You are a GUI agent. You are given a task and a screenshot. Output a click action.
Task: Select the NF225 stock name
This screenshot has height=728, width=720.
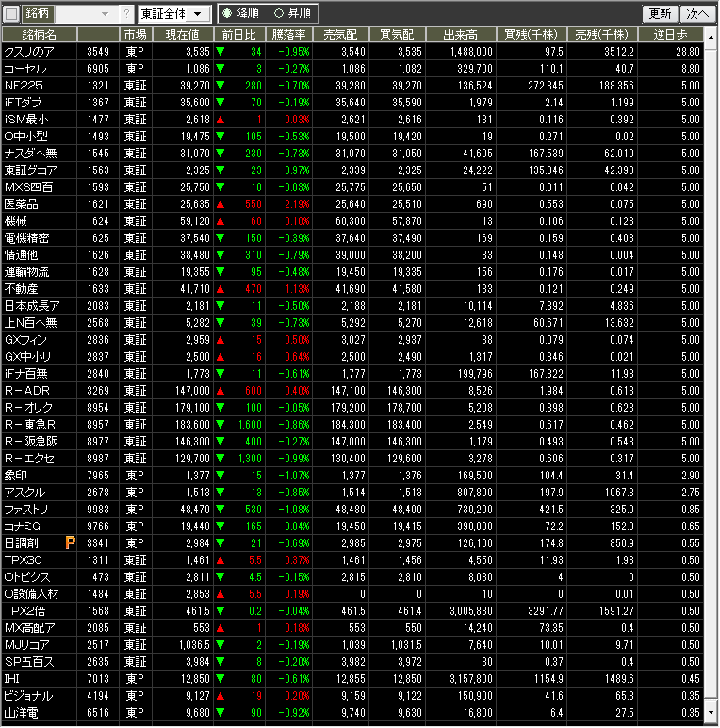24,86
